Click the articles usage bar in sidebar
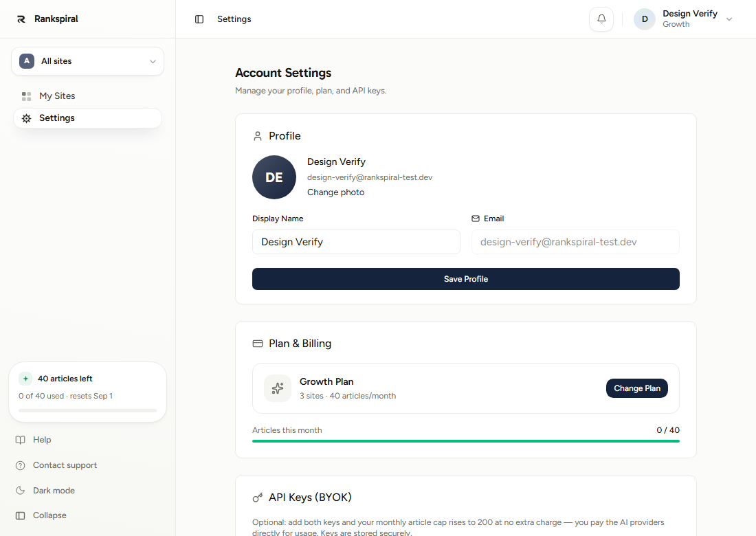 87,411
